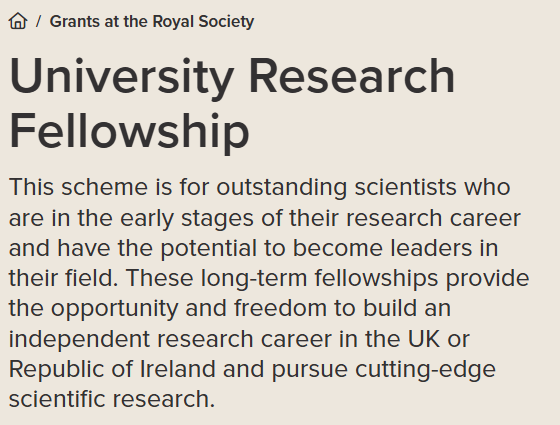Click the word 'Grants' in the breadcrumb
560x425 pixels.
click(75, 21)
